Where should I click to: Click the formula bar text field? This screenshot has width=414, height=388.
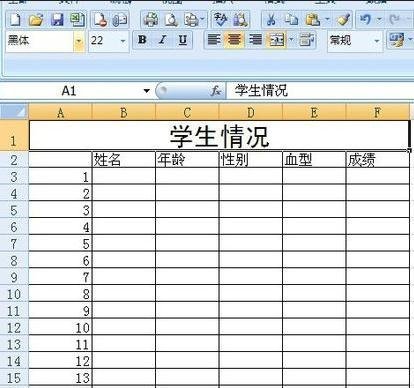click(320, 90)
